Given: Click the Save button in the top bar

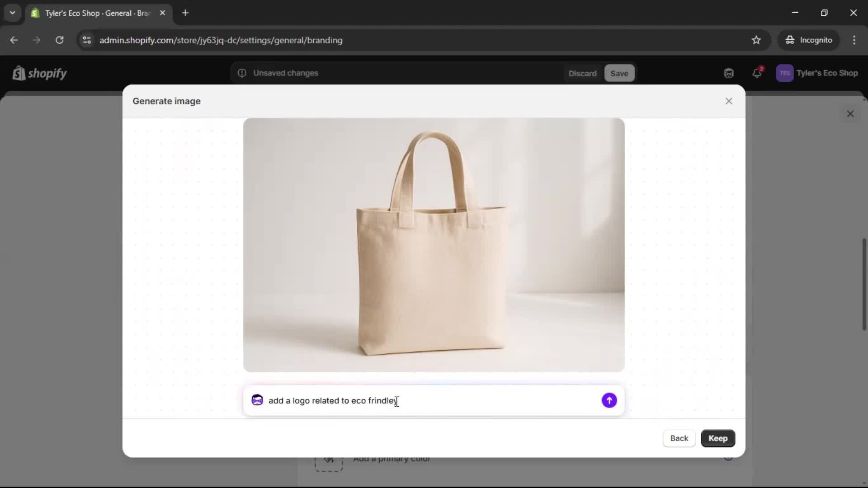Looking at the screenshot, I should tap(619, 73).
